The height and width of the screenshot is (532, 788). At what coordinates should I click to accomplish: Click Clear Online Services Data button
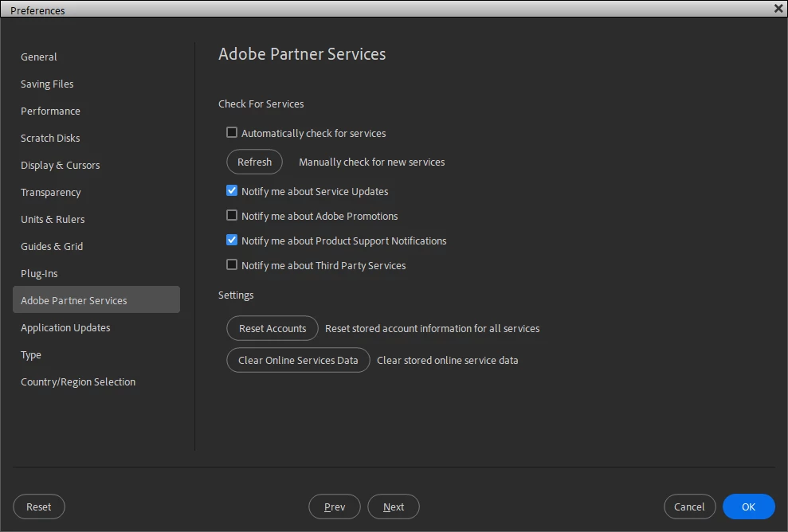[x=298, y=360]
